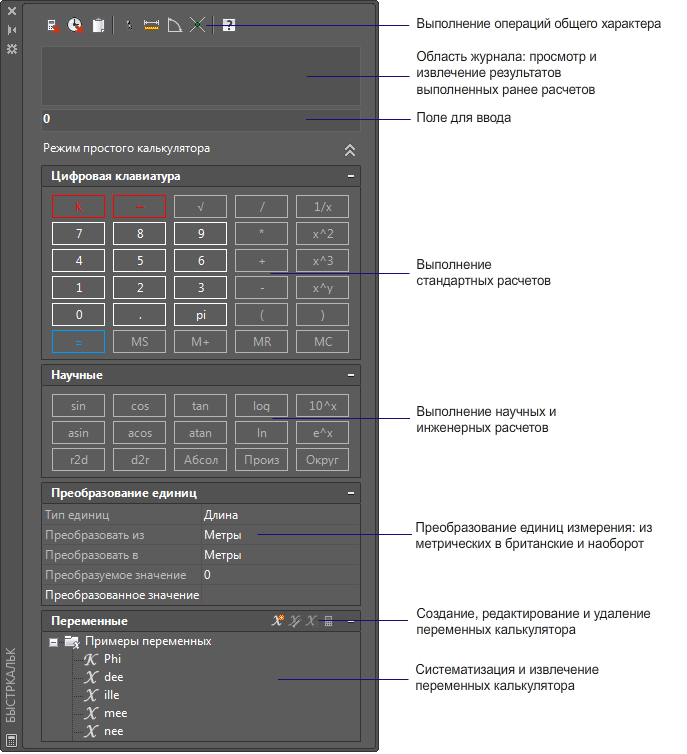Click the e^x button
687x754 pixels.
[323, 433]
